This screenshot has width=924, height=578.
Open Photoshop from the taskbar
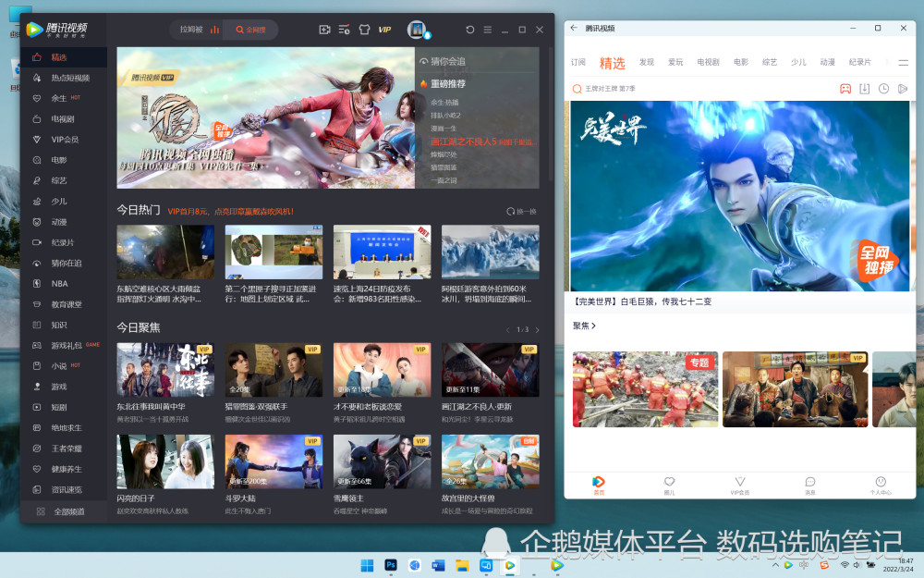pyautogui.click(x=390, y=565)
